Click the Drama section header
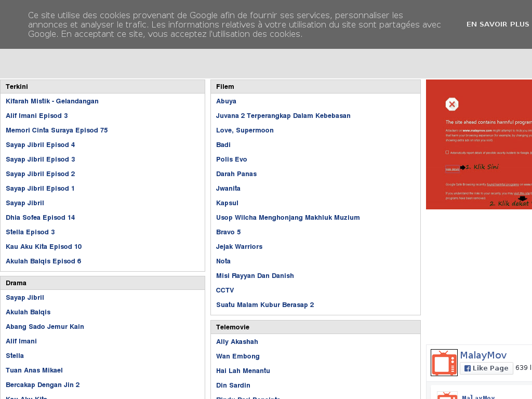532x399 pixels. pos(102,283)
